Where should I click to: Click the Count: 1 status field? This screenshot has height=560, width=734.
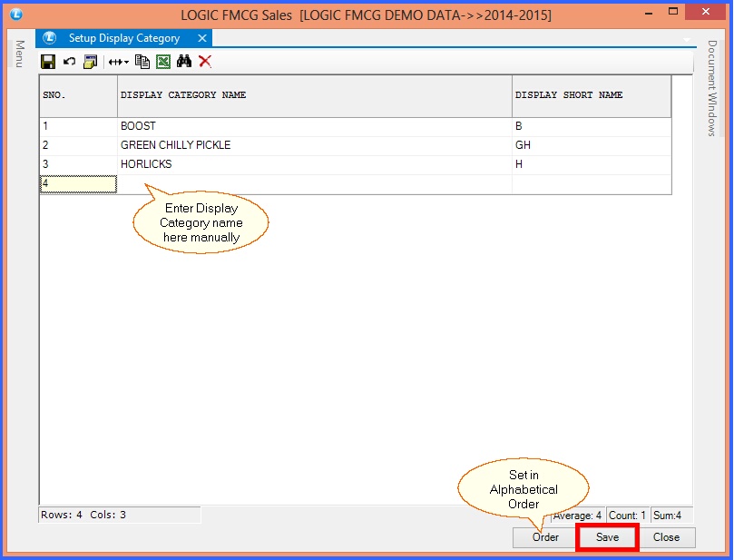coord(627,516)
